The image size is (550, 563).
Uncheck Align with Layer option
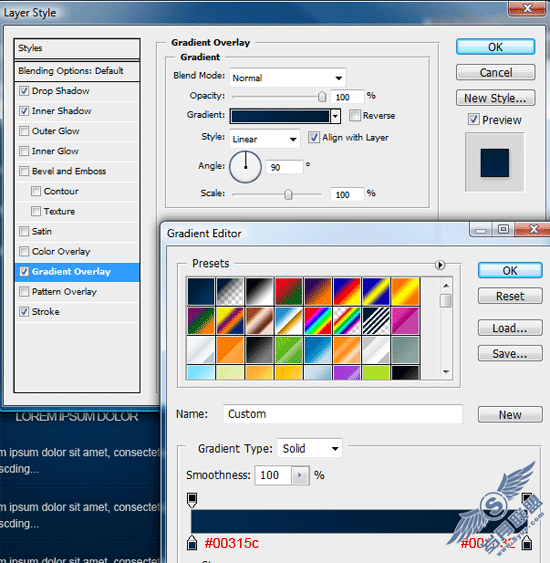314,137
